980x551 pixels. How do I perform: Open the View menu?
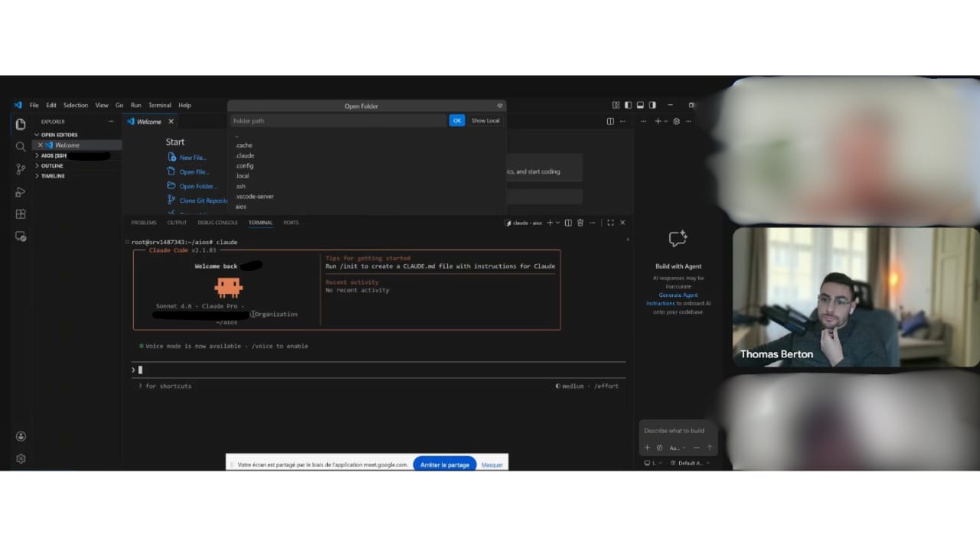point(102,105)
